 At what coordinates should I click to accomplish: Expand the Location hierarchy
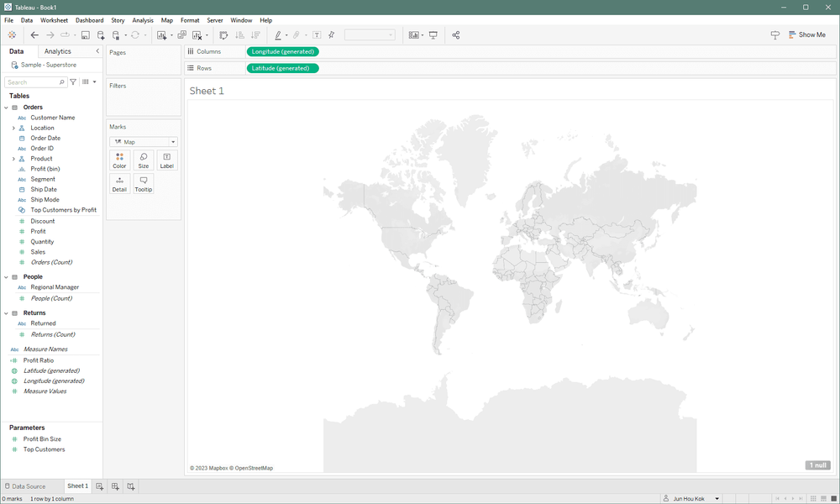point(13,128)
